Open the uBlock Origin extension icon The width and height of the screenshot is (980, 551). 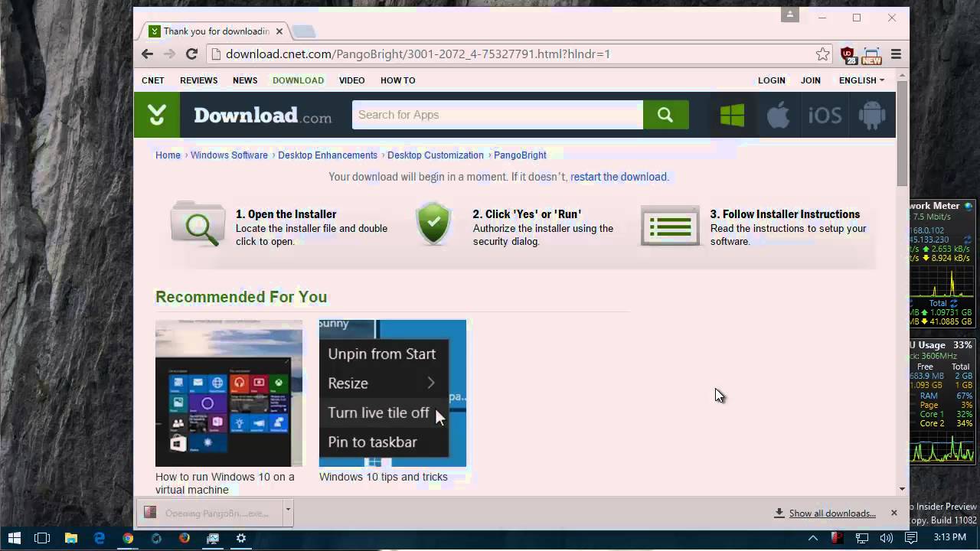[848, 55]
